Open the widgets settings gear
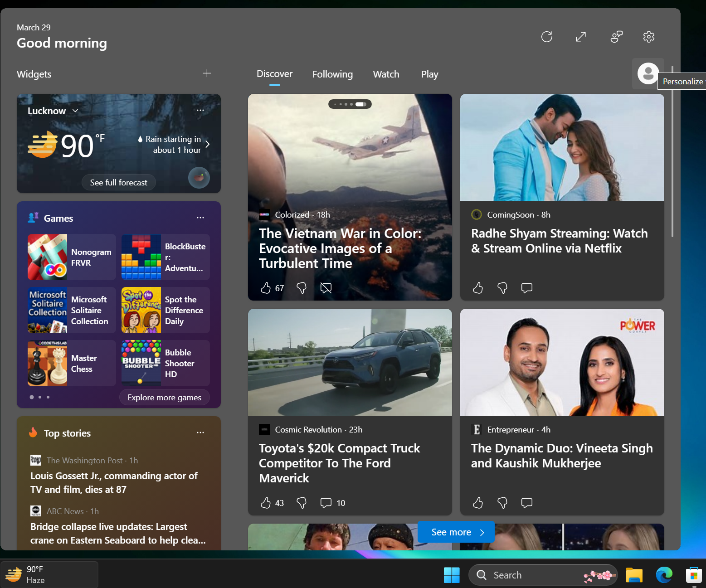Image resolution: width=706 pixels, height=588 pixels. 648,37
